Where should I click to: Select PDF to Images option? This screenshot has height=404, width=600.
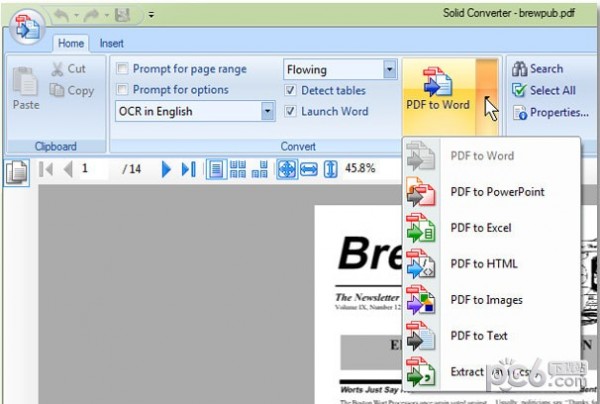pyautogui.click(x=486, y=300)
